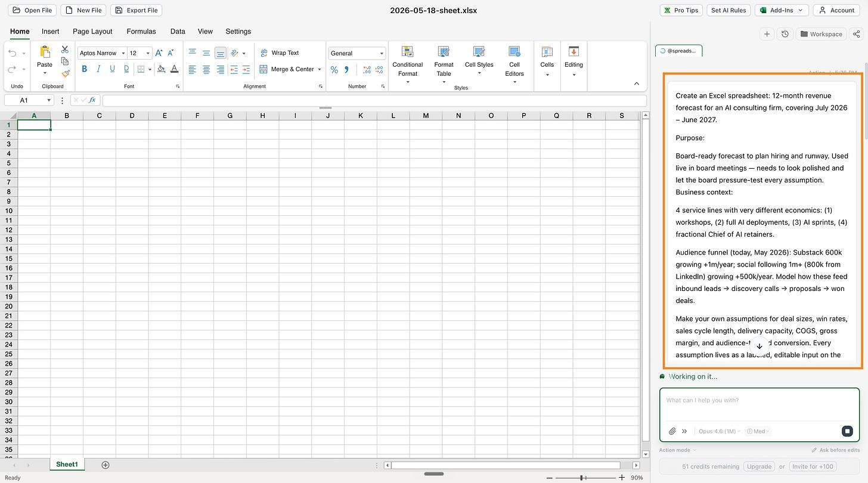Image resolution: width=868 pixels, height=483 pixels.
Task: Click the Cut scissors icon
Action: click(x=65, y=49)
